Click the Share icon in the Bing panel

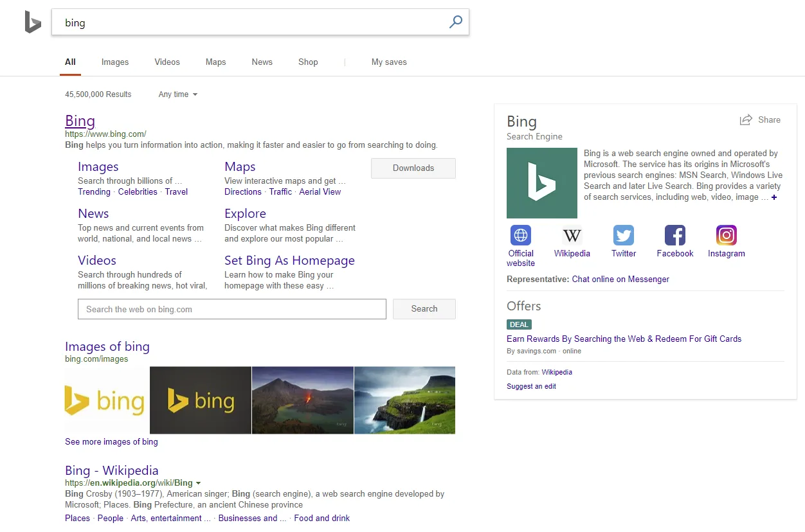tap(746, 120)
